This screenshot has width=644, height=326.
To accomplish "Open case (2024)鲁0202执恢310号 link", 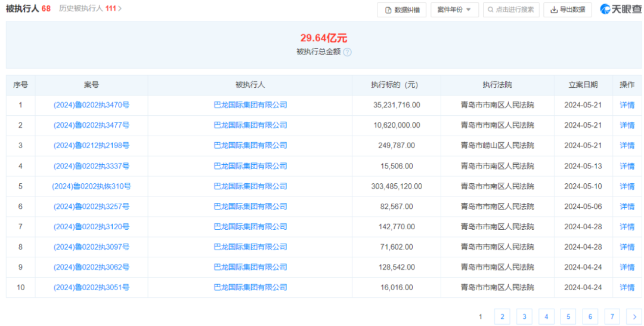I will point(91,186).
